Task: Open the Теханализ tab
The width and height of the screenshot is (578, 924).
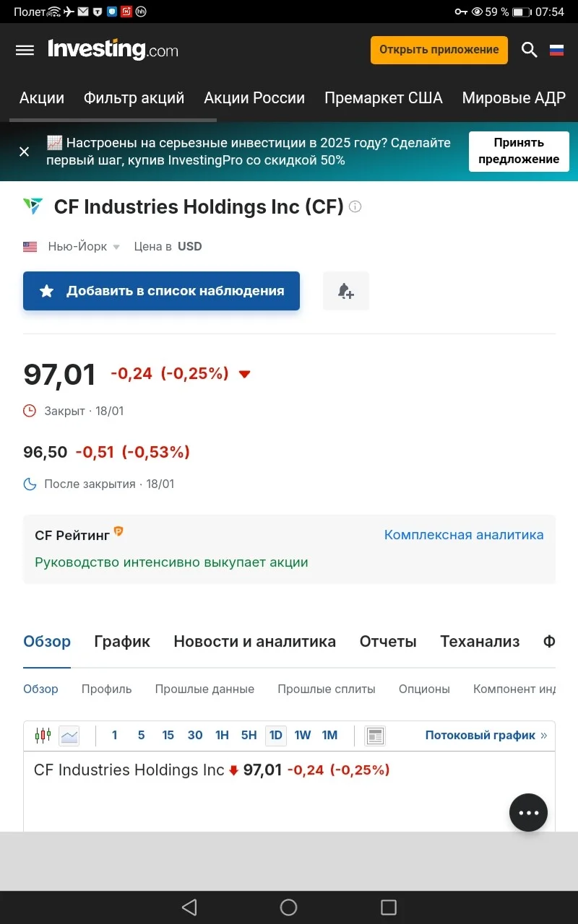Action: click(480, 641)
